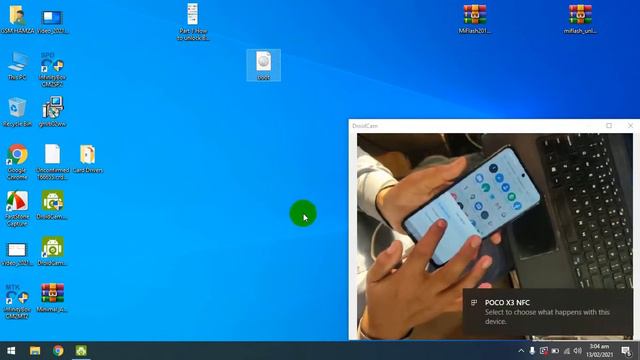The height and width of the screenshot is (360, 640).
Task: Close the DroidCam window
Action: click(x=630, y=126)
